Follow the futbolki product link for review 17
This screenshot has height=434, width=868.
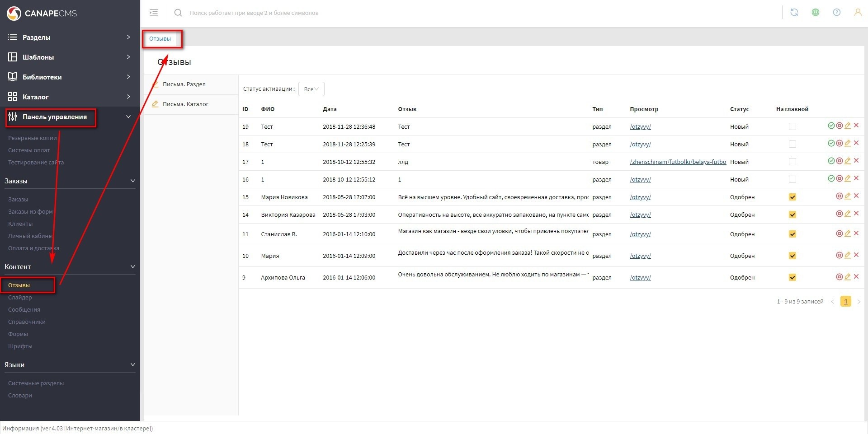point(678,162)
